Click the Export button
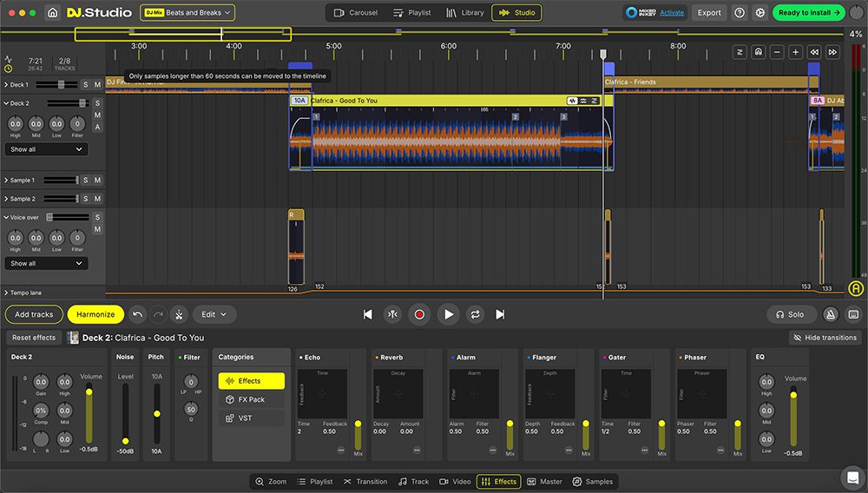The image size is (868, 493). pos(709,12)
